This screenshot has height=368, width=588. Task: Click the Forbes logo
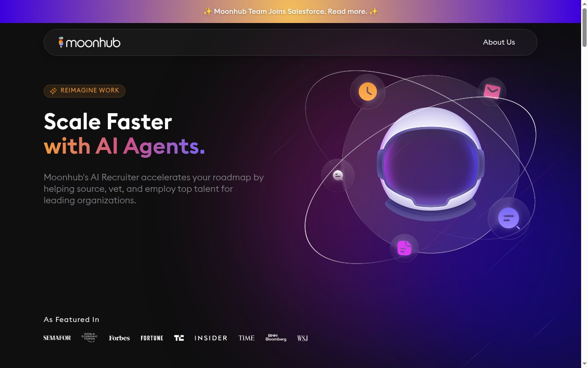[x=119, y=338]
